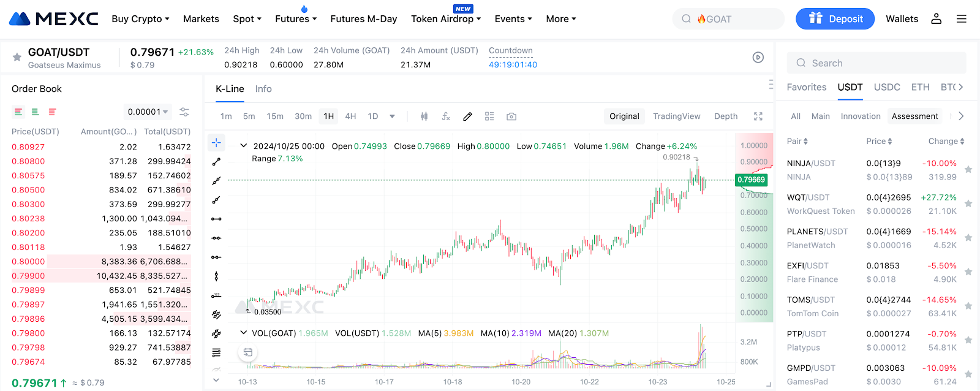Open More dropdown menu
This screenshot has width=980, height=391.
coord(561,19)
